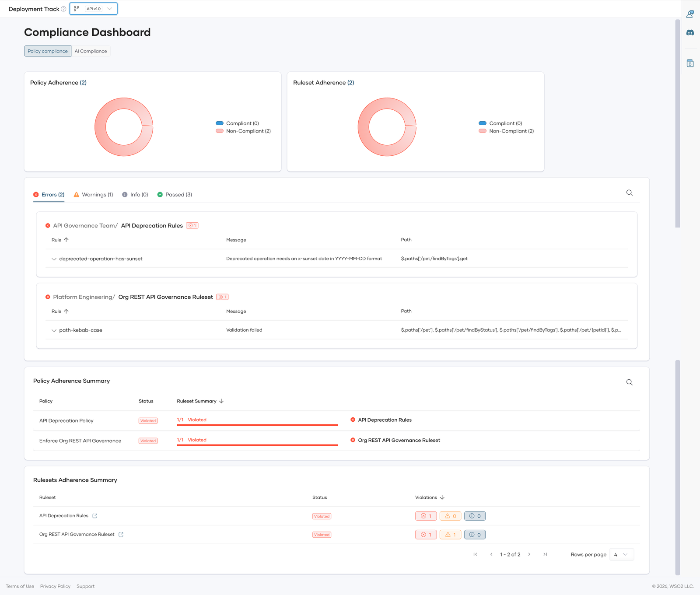Screen dimensions: 700x595
Task: Open the API v1.0 deployment track dropdown
Action: coord(94,9)
